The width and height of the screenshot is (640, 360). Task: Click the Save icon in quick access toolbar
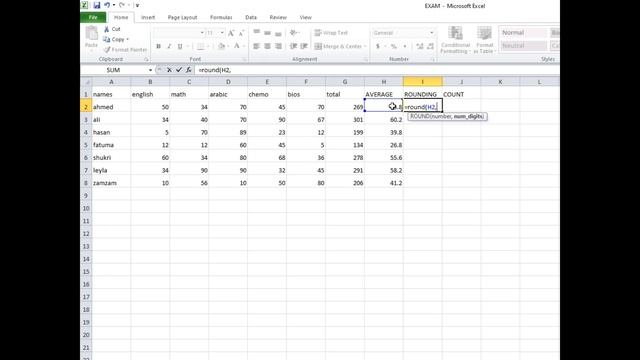click(97, 5)
